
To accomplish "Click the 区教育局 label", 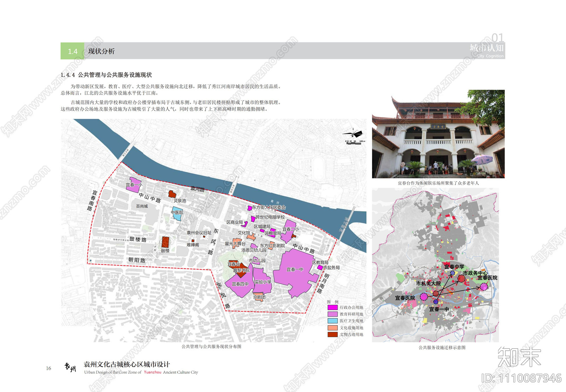I will [x=320, y=262].
